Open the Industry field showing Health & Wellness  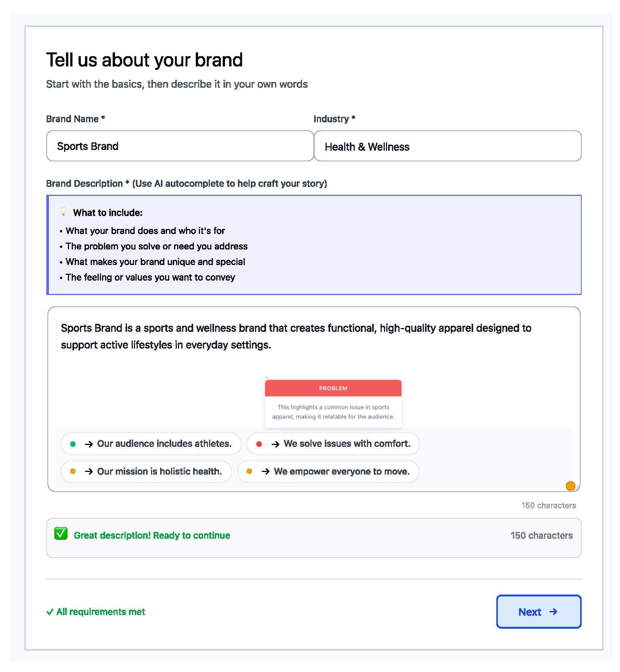447,147
